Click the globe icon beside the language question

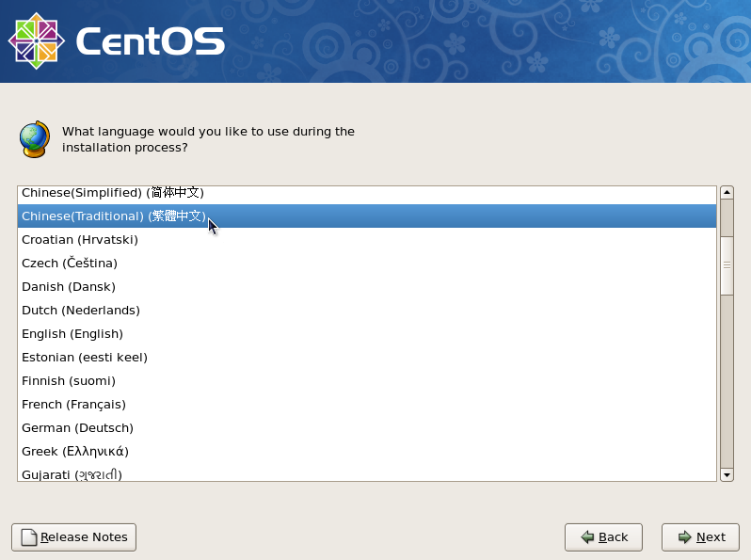(x=35, y=139)
